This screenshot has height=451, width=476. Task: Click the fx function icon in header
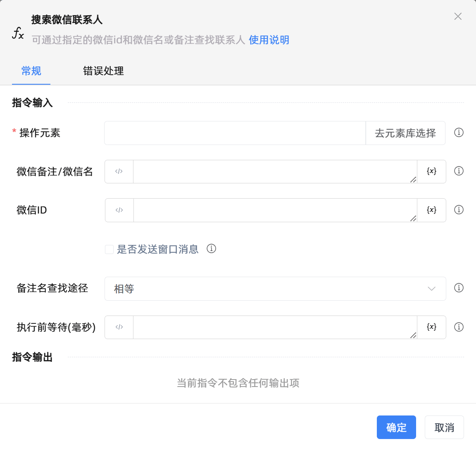18,33
